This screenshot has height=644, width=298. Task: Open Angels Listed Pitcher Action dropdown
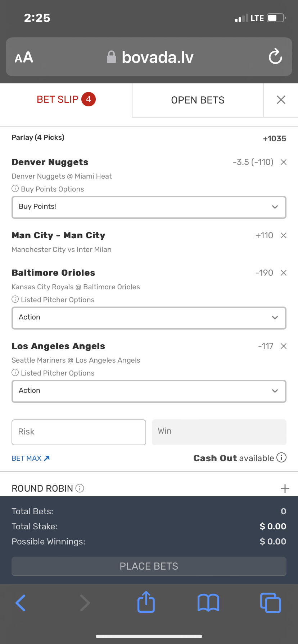149,391
